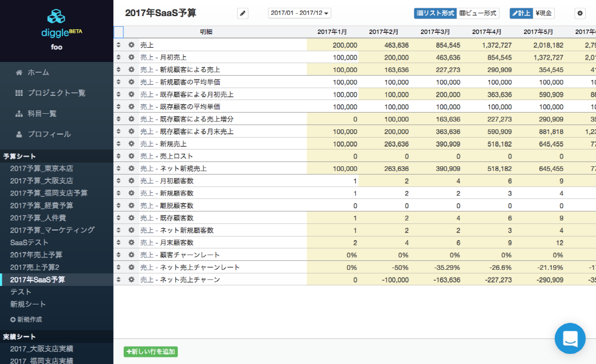Open gear menu for 売上 - 売上ロスト row
Image resolution: width=596 pixels, height=364 pixels.
click(x=132, y=156)
